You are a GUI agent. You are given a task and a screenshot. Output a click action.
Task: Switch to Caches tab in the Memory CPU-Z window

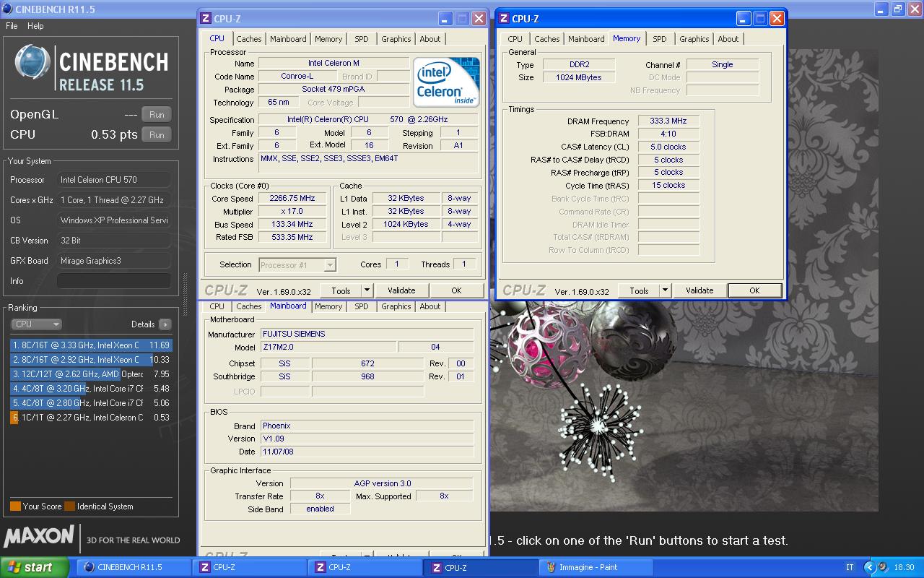547,39
